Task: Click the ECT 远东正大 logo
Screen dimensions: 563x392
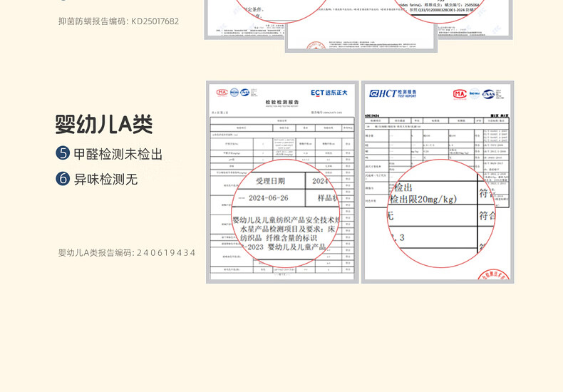Action: coord(329,93)
